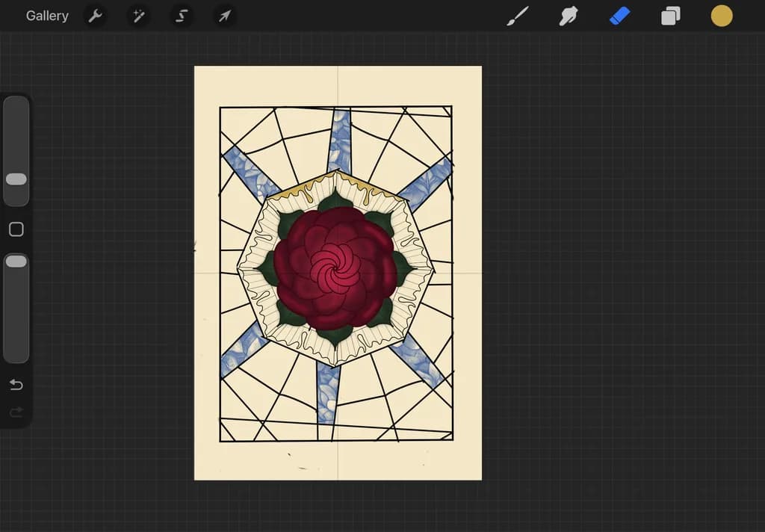The width and height of the screenshot is (765, 532).
Task: Redo the last undone action
Action: coord(16,412)
